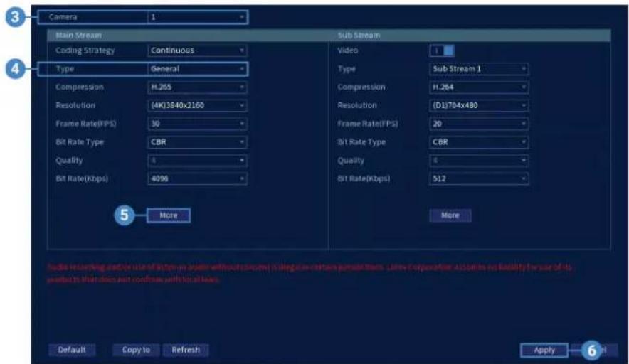Click the Main Stream section header
Image resolution: width=629 pixels, height=364 pixels.
point(78,36)
